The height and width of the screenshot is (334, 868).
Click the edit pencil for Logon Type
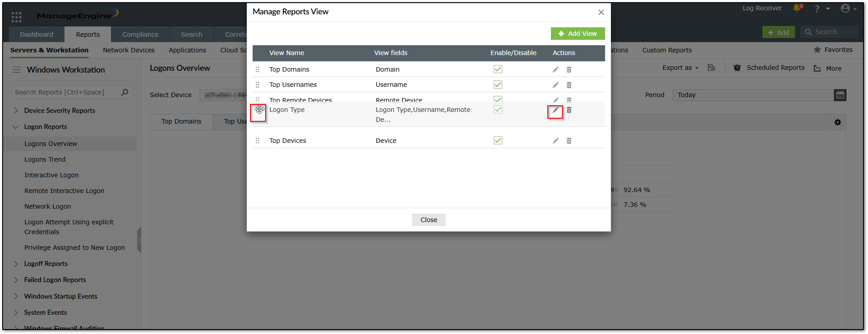point(555,110)
